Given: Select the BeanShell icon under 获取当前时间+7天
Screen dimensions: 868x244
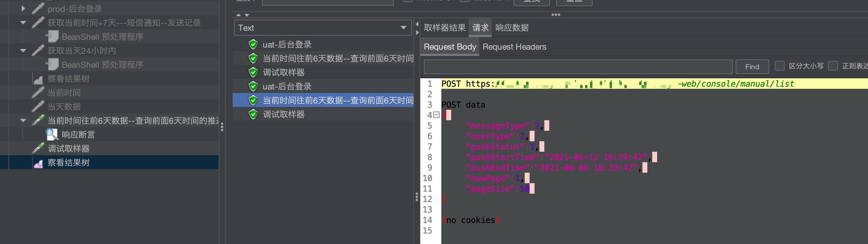Looking at the screenshot, I should click(52, 36).
